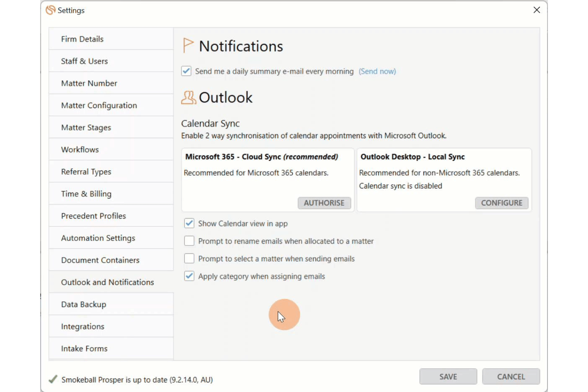Click the Send now link
Screen dimensions: 588x392
pyautogui.click(x=377, y=71)
